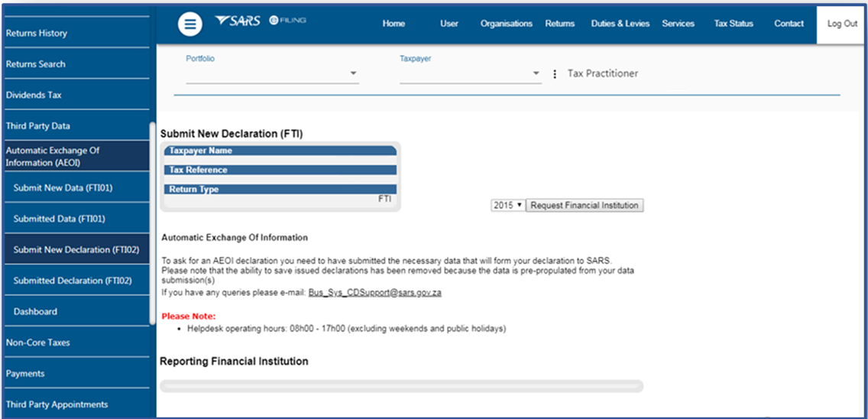Viewport: 868px width, 419px height.
Task: Click the Bus_Sys_CDSupport email link
Action: 374,293
